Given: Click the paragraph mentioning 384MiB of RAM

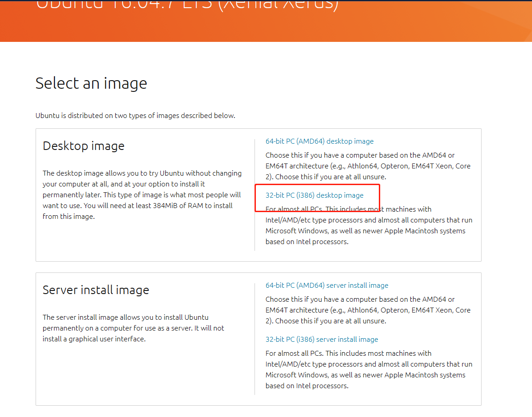Looking at the screenshot, I should (x=142, y=195).
